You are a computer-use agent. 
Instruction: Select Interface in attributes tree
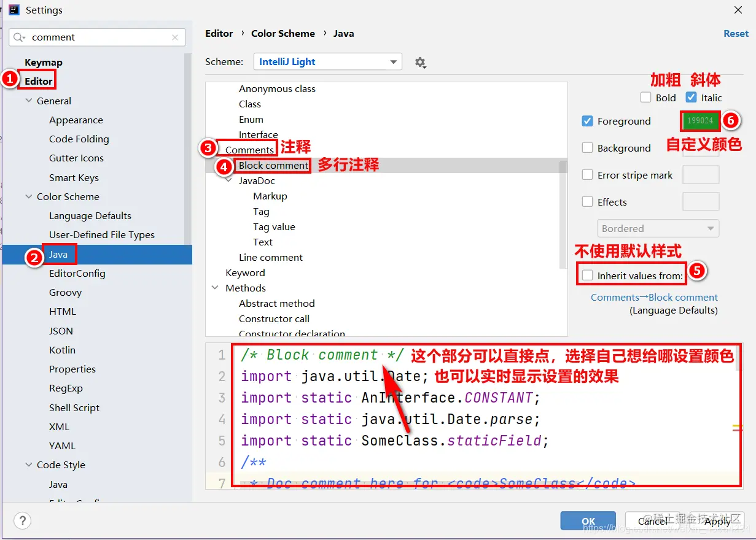coord(259,135)
